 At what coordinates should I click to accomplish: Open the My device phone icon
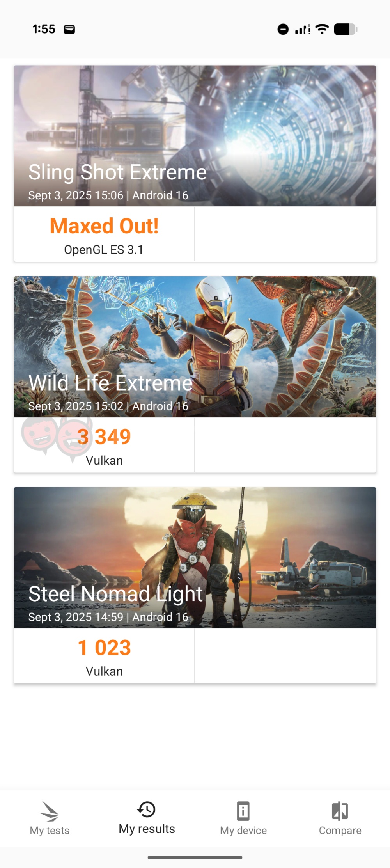[x=243, y=811]
